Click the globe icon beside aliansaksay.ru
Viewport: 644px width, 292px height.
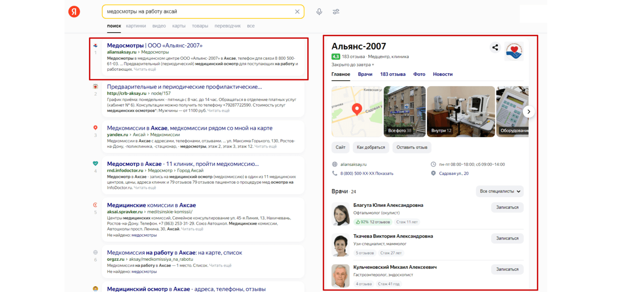click(x=334, y=165)
